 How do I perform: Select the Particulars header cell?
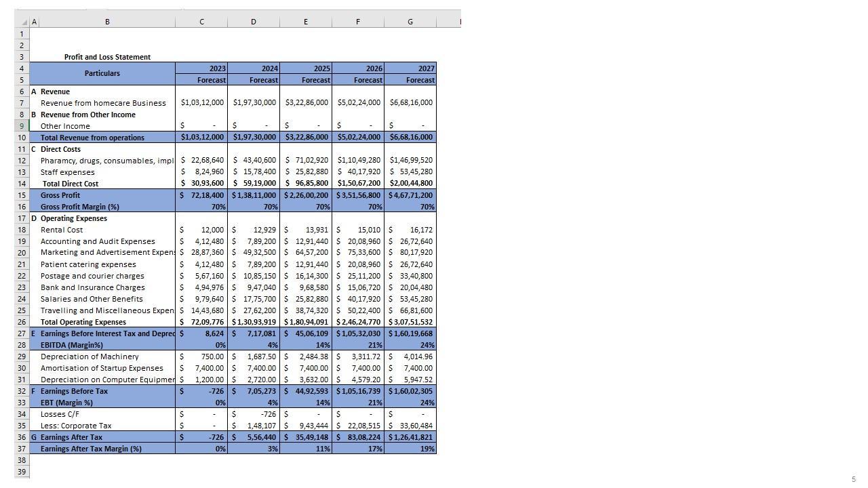(x=102, y=73)
